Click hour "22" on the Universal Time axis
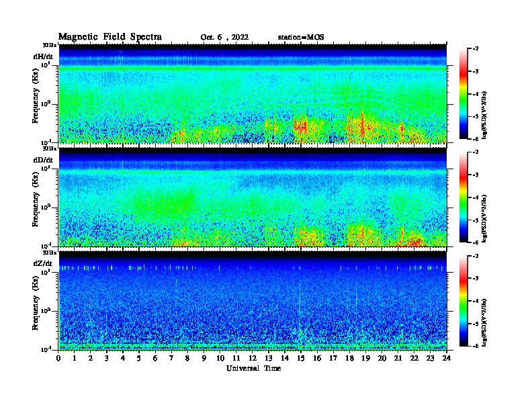 tap(414, 359)
